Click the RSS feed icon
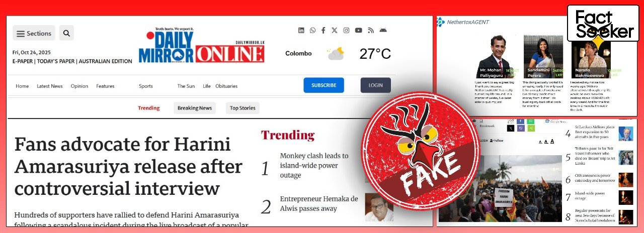The image size is (644, 233). pyautogui.click(x=371, y=31)
